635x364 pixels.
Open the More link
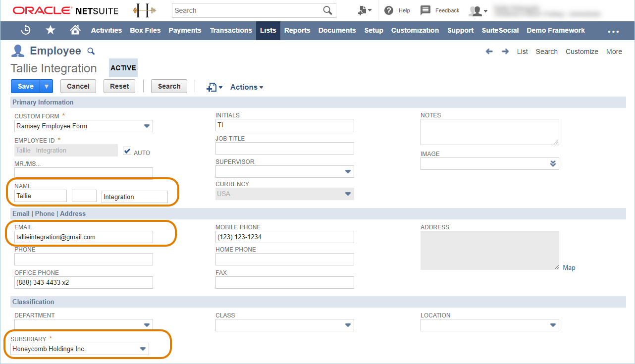[614, 52]
